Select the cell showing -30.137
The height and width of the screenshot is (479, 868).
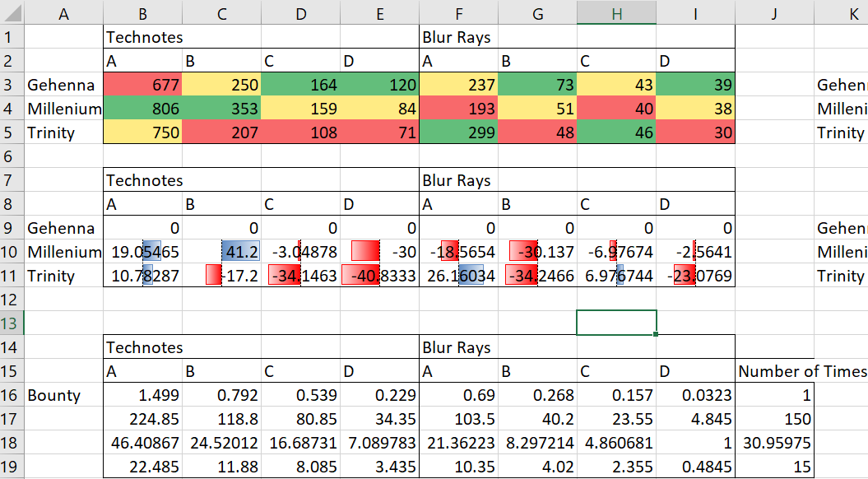click(x=537, y=251)
